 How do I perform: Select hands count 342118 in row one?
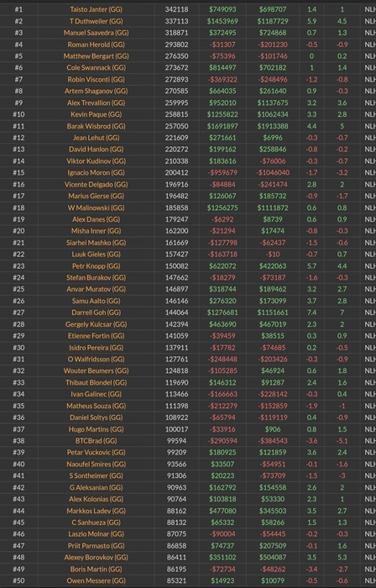[x=176, y=9]
